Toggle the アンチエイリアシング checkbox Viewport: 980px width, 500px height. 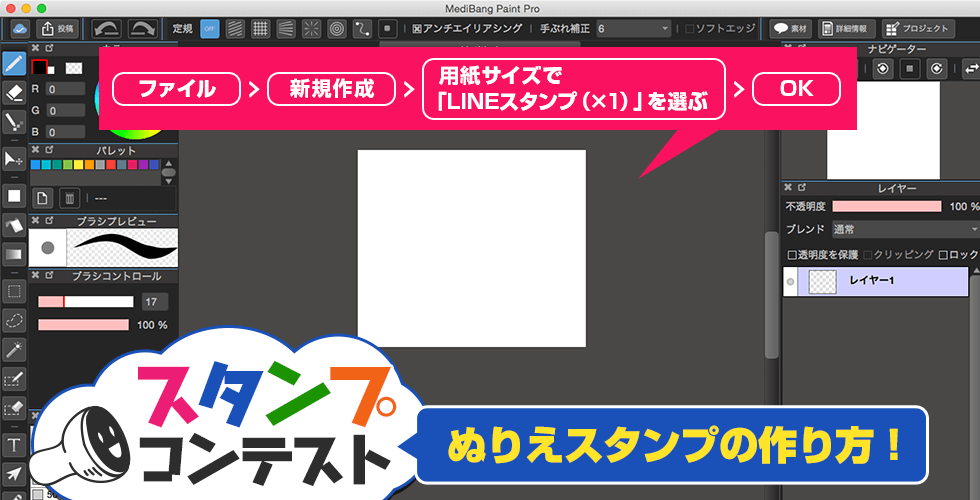click(417, 29)
